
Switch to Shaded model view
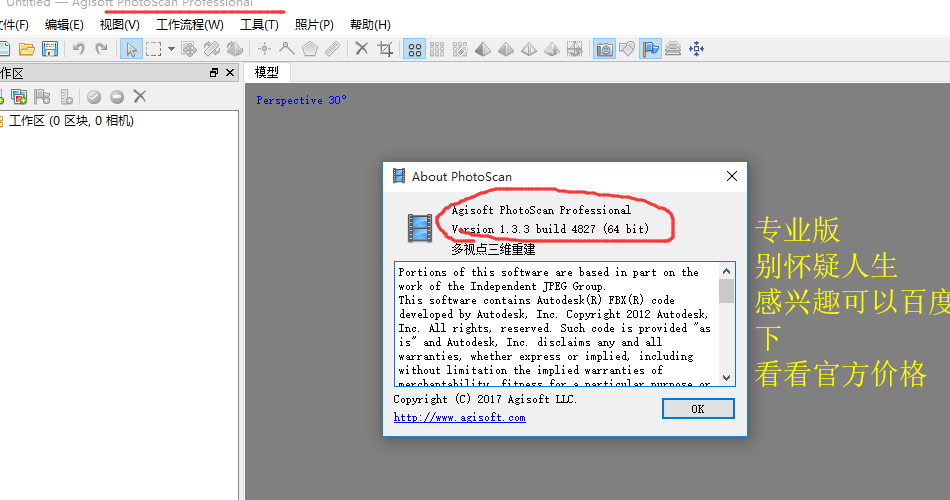(x=483, y=49)
